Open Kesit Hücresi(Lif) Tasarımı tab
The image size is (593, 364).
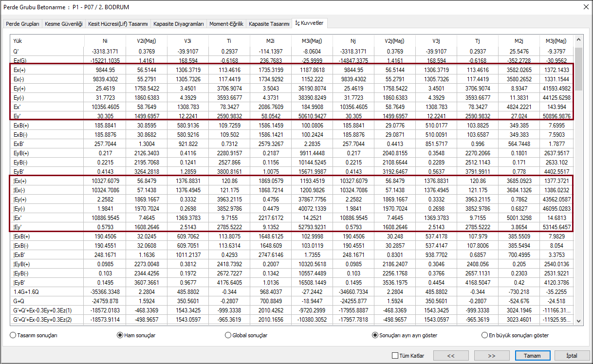point(118,23)
